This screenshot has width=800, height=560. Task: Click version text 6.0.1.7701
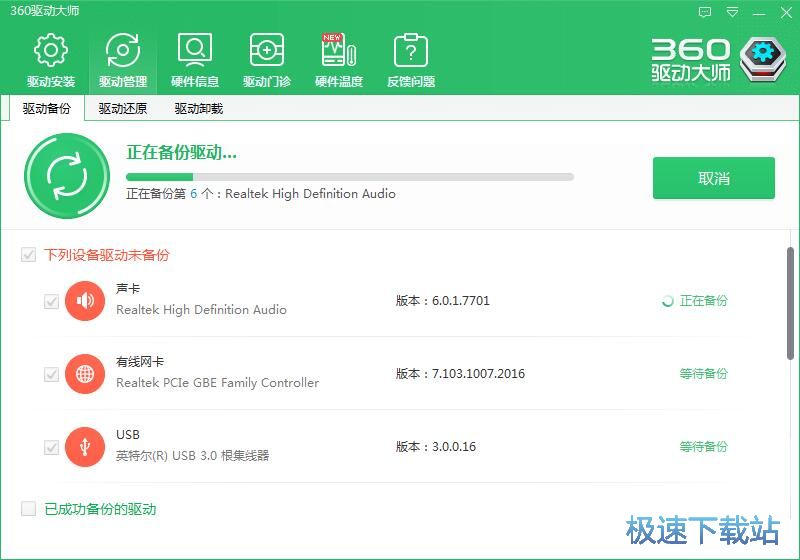(461, 301)
